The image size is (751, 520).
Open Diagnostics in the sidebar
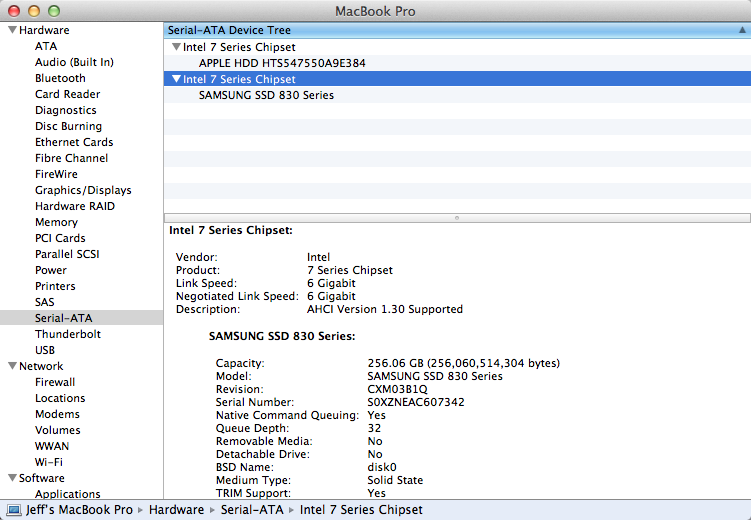(66, 110)
